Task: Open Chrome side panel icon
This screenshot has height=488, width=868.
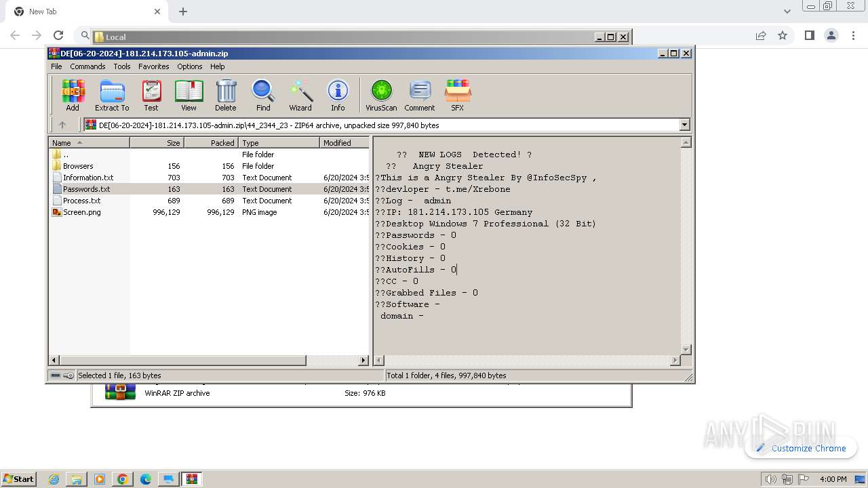Action: point(809,35)
